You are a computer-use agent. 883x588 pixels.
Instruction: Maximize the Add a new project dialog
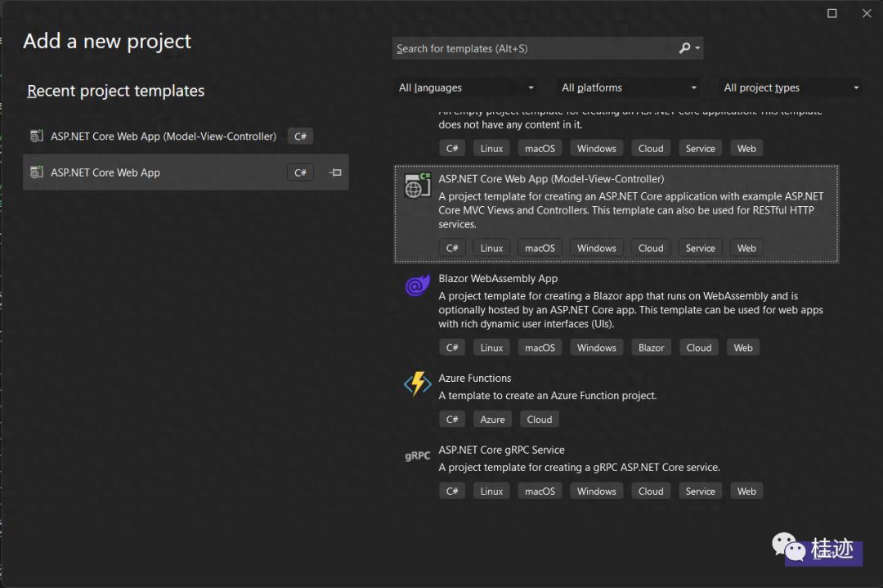(x=831, y=13)
